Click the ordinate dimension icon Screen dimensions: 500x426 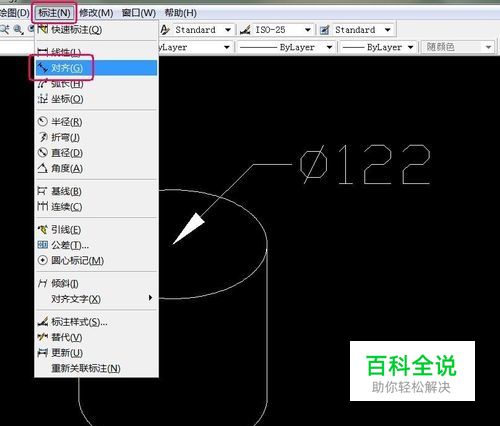tap(42, 99)
